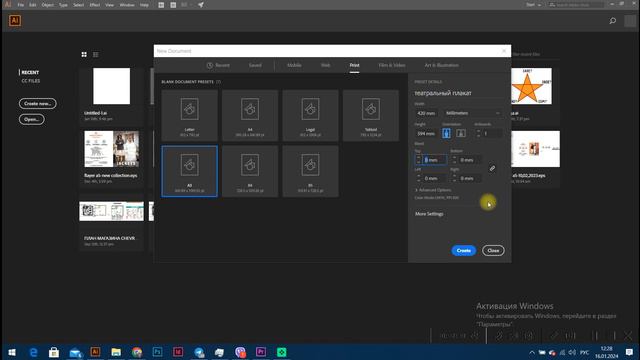The width and height of the screenshot is (640, 360).
Task: Open Mail app from taskbar
Action: [x=75, y=352]
